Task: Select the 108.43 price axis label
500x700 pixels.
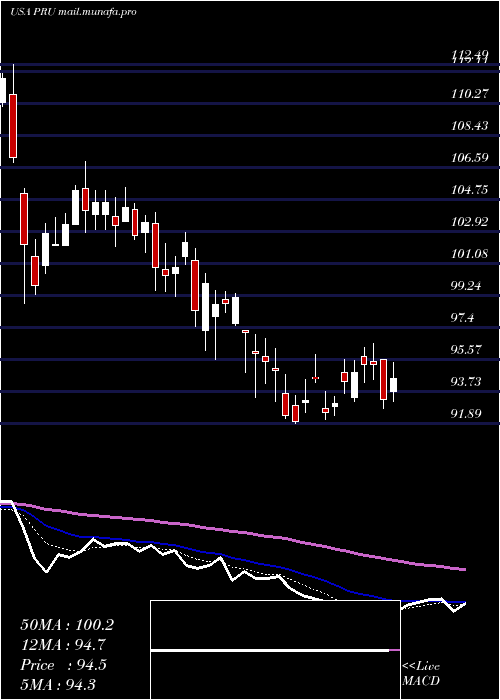Action: tap(469, 126)
